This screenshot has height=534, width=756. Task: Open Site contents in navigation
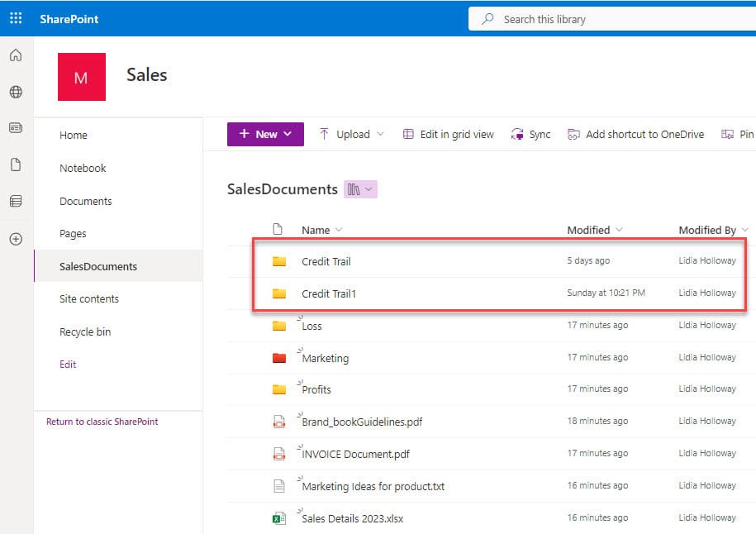pos(88,298)
